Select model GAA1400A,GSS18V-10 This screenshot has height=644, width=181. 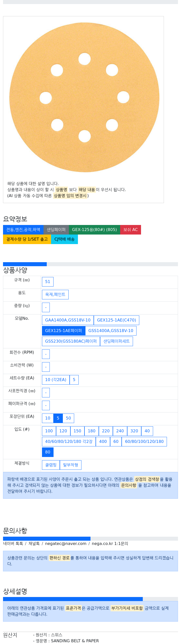68,320
